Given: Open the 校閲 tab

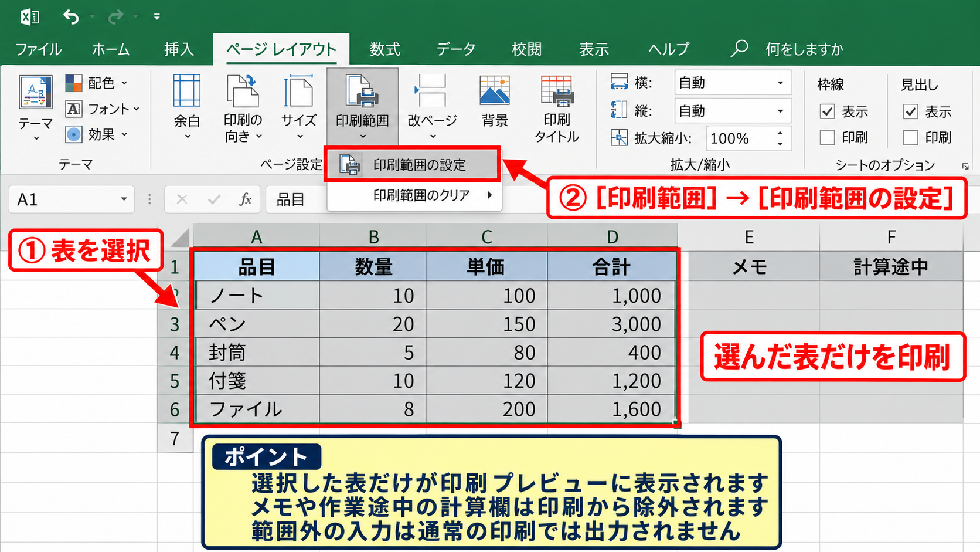Looking at the screenshot, I should (x=526, y=49).
